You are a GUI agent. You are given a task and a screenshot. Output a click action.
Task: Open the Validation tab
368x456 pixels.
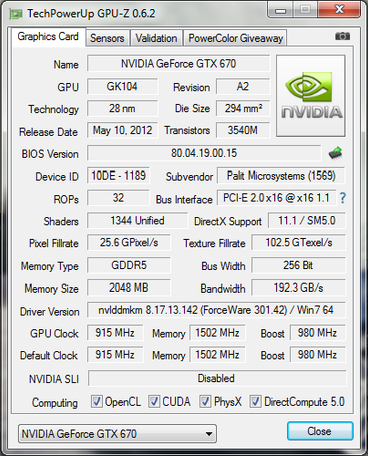coord(156,38)
